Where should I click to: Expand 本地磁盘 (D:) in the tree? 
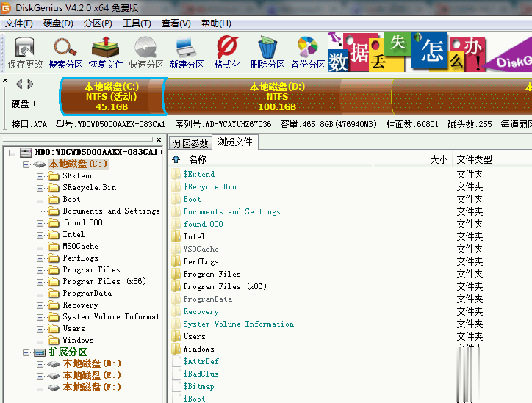40,364
